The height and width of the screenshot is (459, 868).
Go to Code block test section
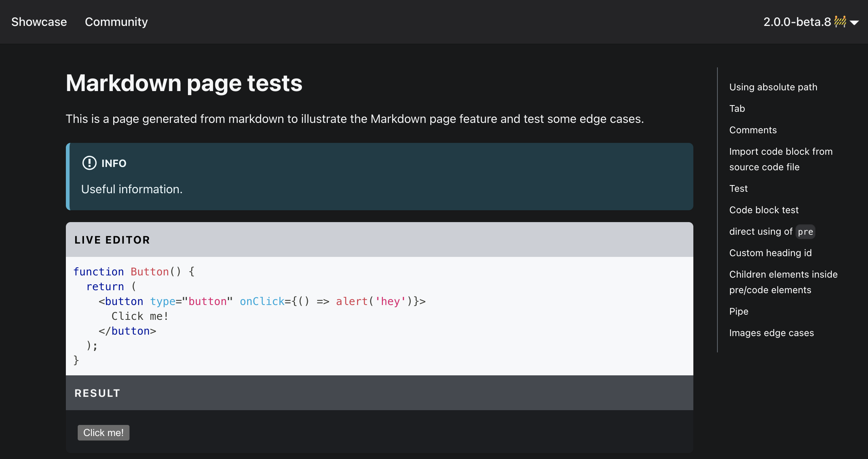pos(764,210)
